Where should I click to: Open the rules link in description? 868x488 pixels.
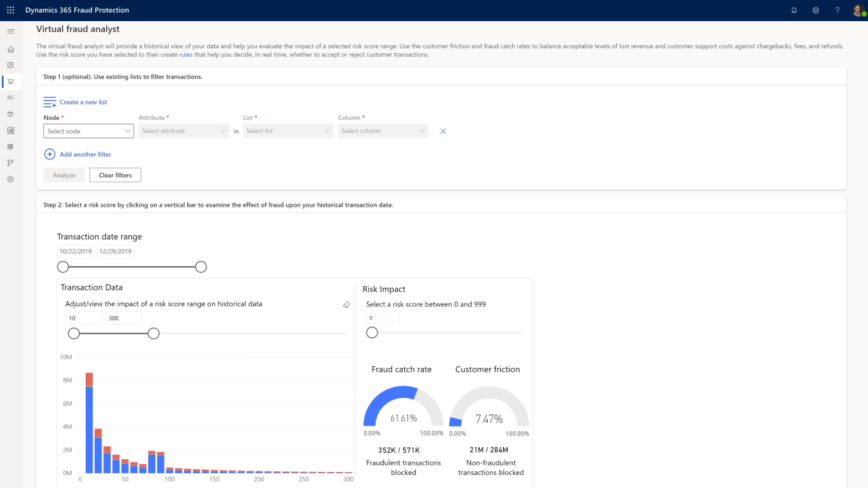point(186,55)
